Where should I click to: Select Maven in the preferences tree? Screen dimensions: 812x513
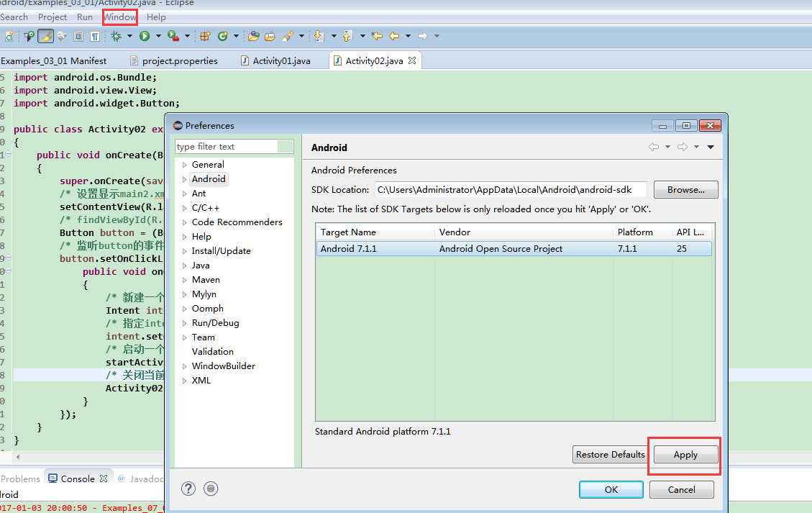pyautogui.click(x=206, y=280)
